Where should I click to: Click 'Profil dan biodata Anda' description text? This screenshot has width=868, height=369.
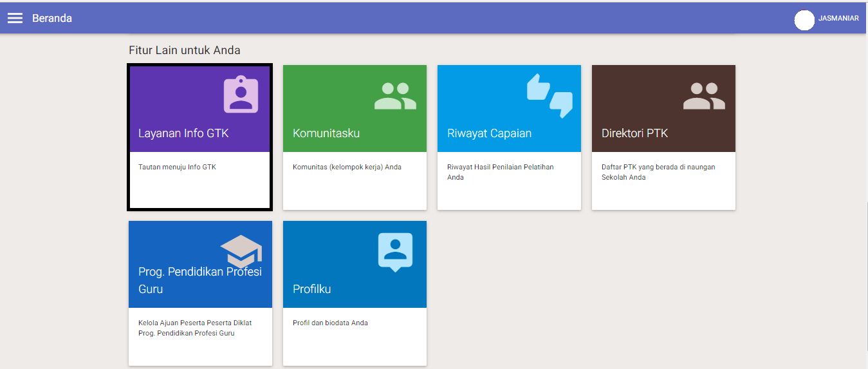[x=330, y=323]
